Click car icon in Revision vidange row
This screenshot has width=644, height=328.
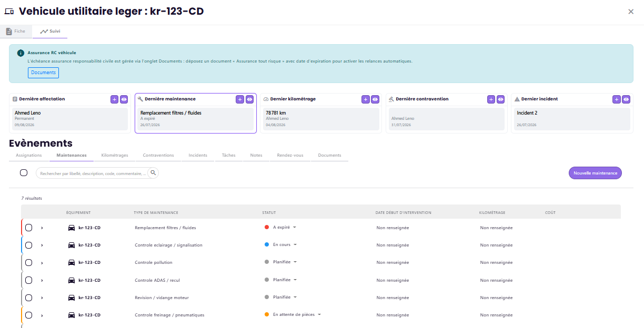[x=72, y=298]
